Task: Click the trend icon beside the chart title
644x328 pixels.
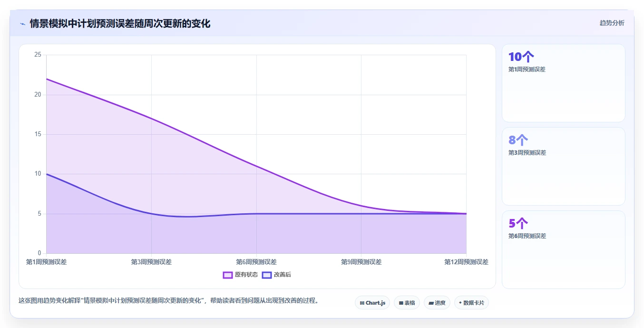Action: tap(23, 24)
